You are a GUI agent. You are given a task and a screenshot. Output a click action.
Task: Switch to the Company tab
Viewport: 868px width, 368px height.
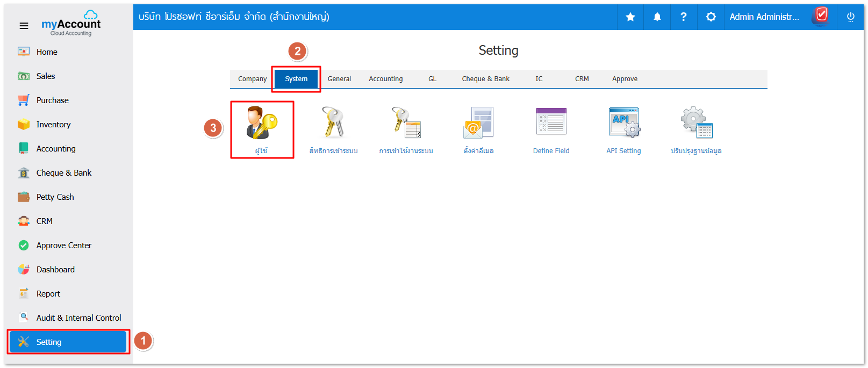coord(252,79)
